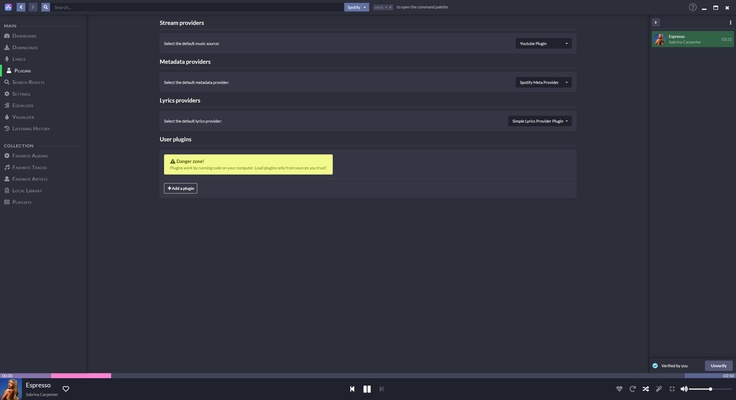Adjust the volume slider

point(710,389)
